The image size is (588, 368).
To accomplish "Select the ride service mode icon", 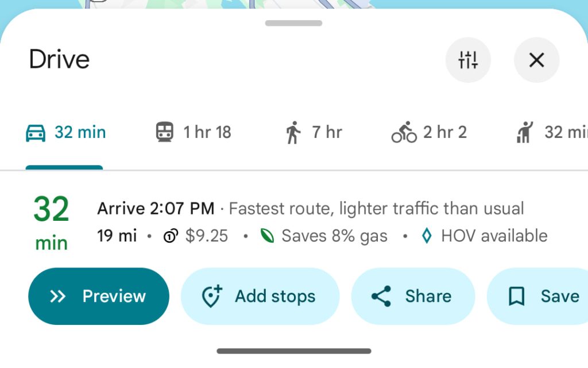I will pos(524,132).
